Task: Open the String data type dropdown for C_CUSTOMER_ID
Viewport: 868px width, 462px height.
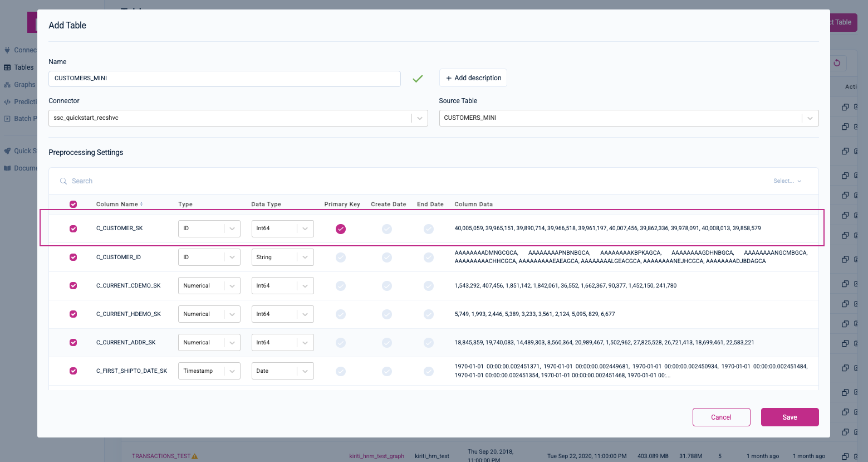Action: (x=282, y=257)
